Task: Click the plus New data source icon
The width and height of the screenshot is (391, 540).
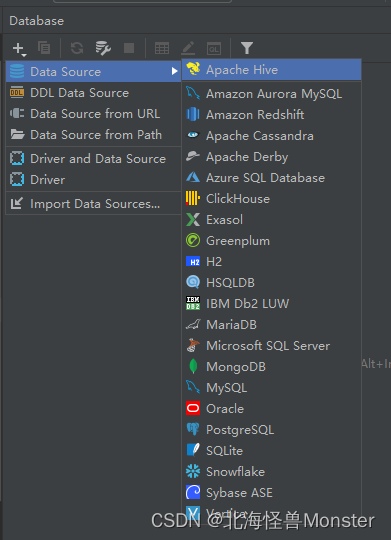Action: point(19,49)
